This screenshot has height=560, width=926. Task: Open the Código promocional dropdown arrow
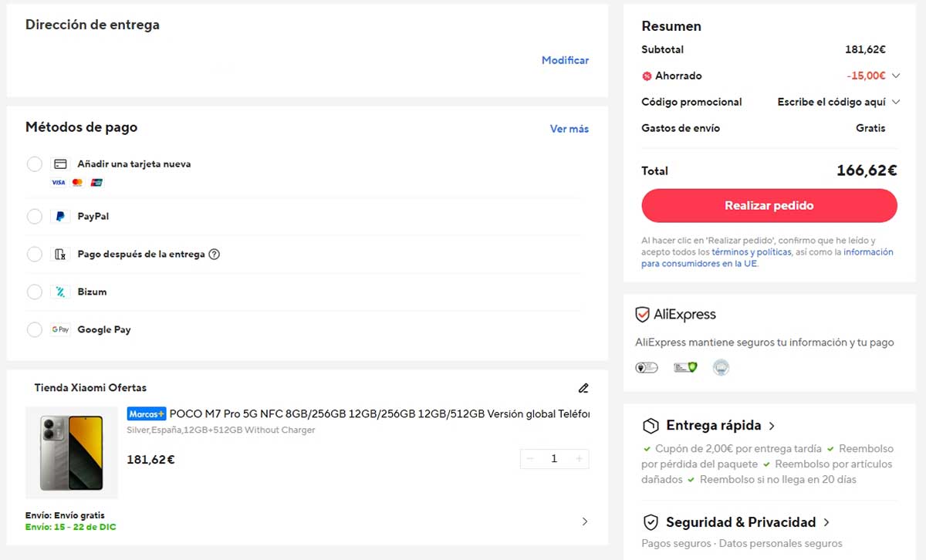point(896,102)
